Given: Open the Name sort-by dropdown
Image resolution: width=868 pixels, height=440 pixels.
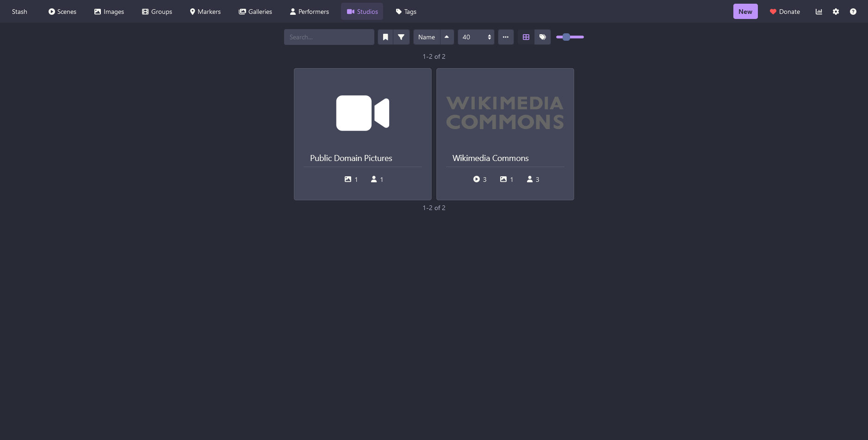Looking at the screenshot, I should (x=426, y=37).
